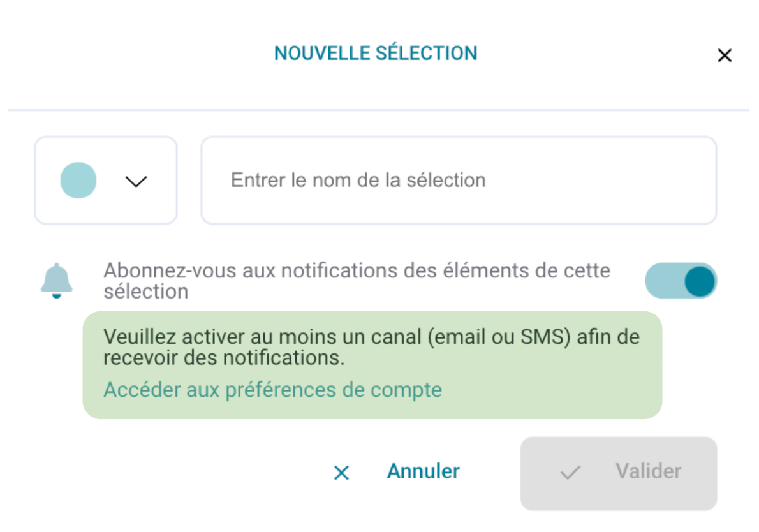759x532 pixels.
Task: Click the checkmark icon in Valider
Action: [x=570, y=473]
